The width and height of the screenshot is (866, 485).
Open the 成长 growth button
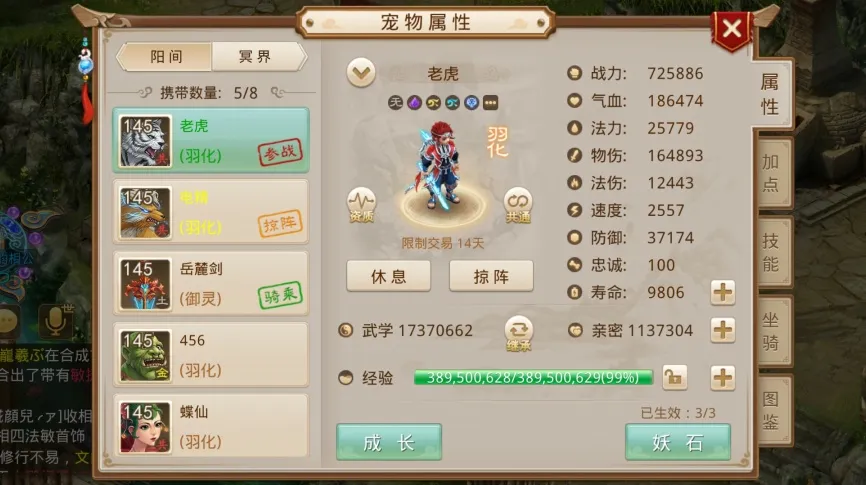coord(389,442)
